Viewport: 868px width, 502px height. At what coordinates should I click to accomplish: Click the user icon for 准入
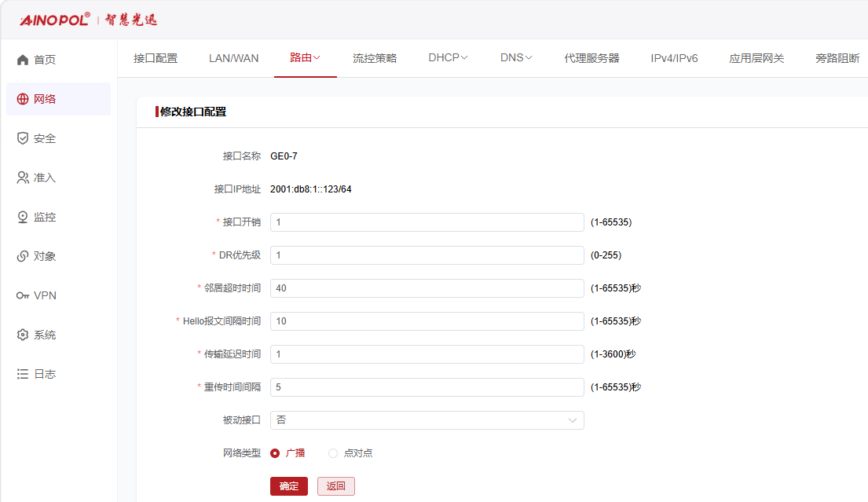(x=23, y=178)
